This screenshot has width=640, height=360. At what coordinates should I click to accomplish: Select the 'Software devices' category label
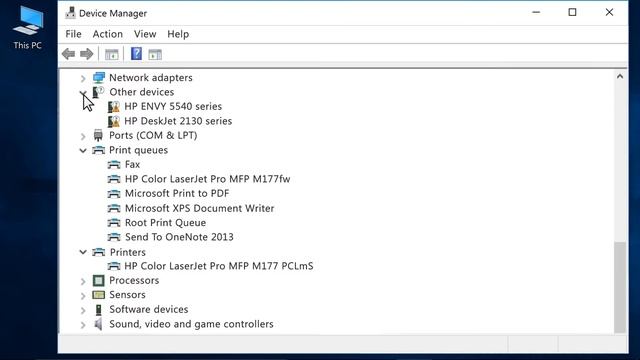tap(149, 309)
